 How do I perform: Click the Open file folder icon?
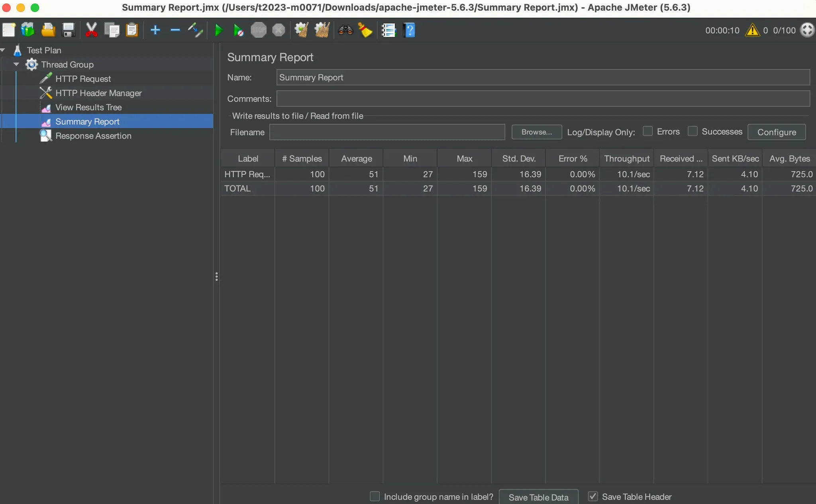click(x=48, y=30)
